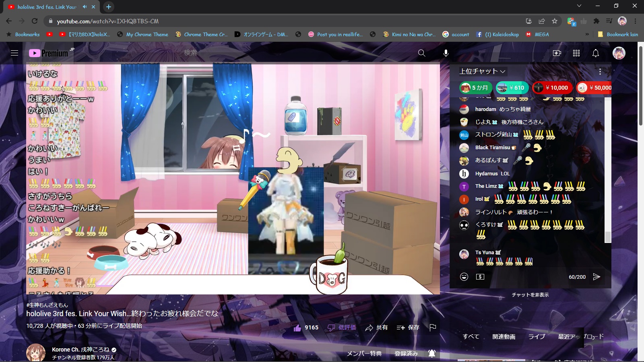Open the 5か月 membership ticker chip
Image resolution: width=644 pixels, height=362 pixels.
click(475, 88)
